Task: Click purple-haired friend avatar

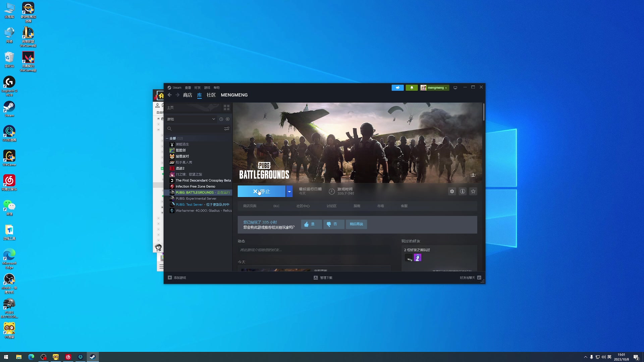Action: coord(418,258)
